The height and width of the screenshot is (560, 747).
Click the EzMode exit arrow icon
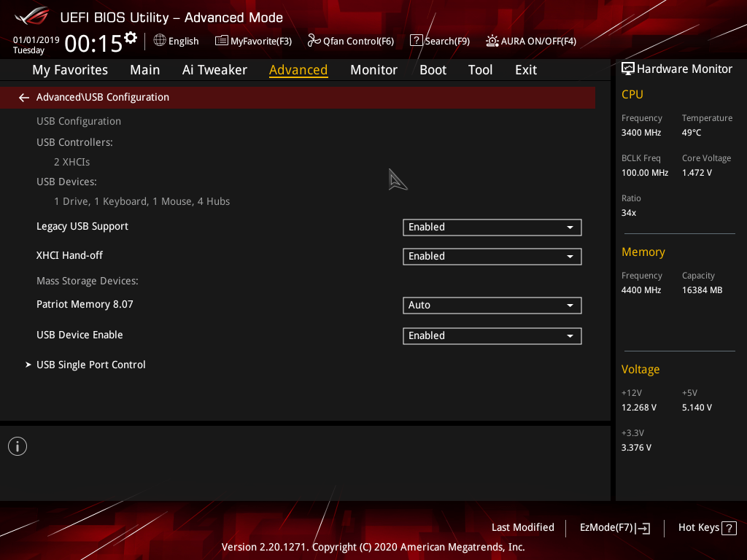click(x=643, y=528)
